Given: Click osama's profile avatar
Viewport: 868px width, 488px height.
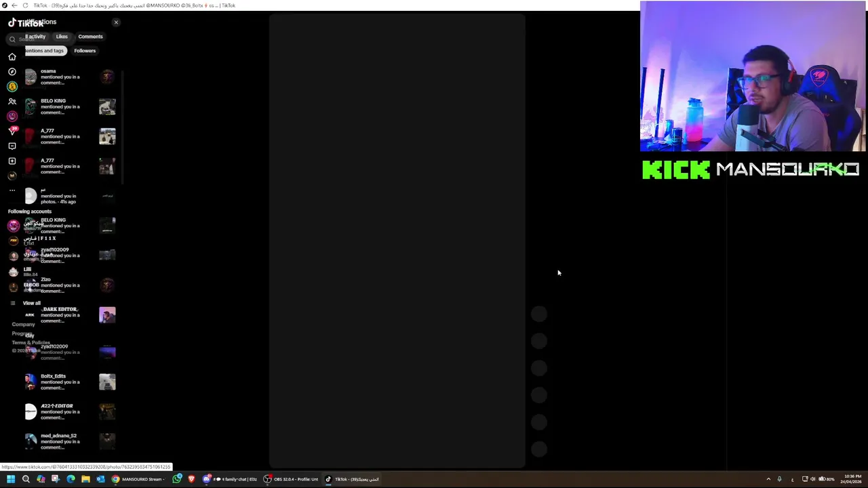Looking at the screenshot, I should [31, 77].
